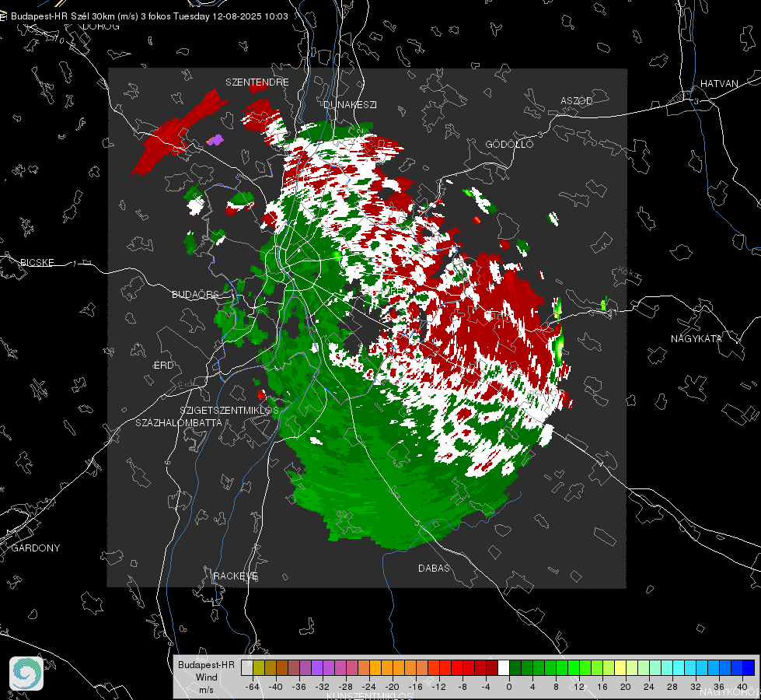Screen dimensions: 761x700
Task: Click the small purple radar echo near Szentendre
Action: [x=215, y=140]
